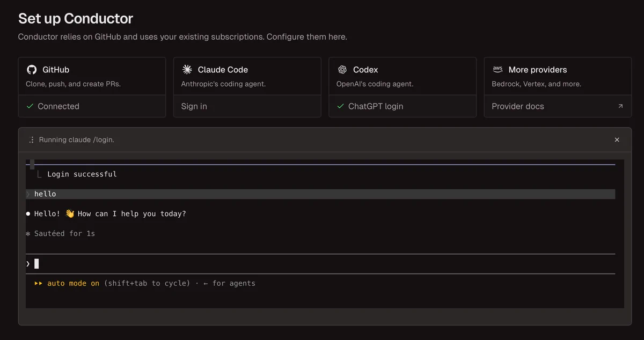
Task: Click the 'Running claude /login.' header text
Action: (x=77, y=139)
